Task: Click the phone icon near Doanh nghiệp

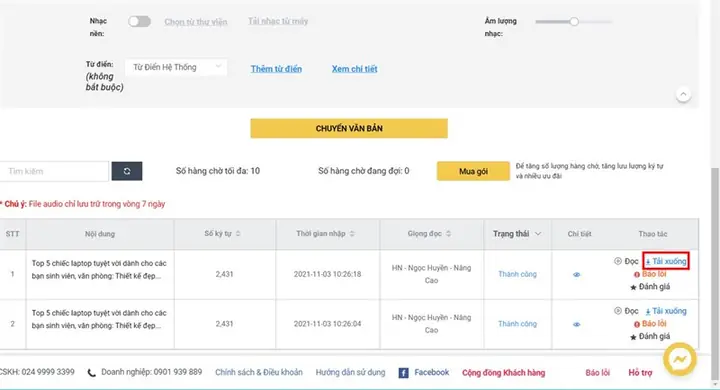Action: click(x=92, y=373)
